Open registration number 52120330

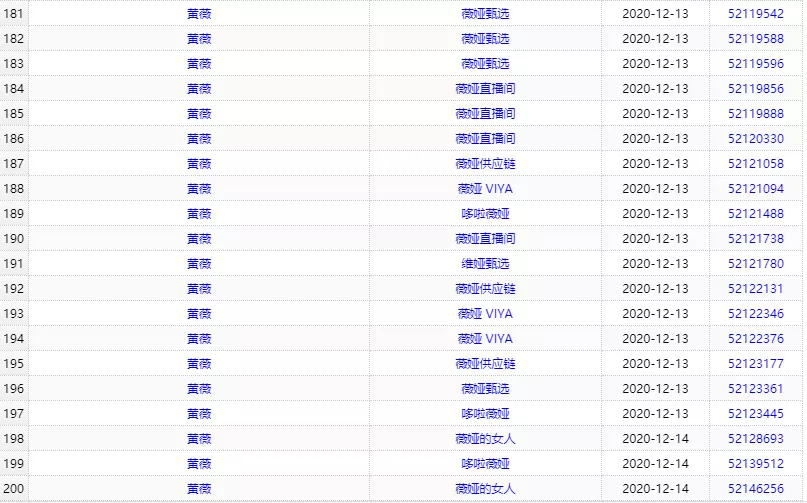pos(756,139)
